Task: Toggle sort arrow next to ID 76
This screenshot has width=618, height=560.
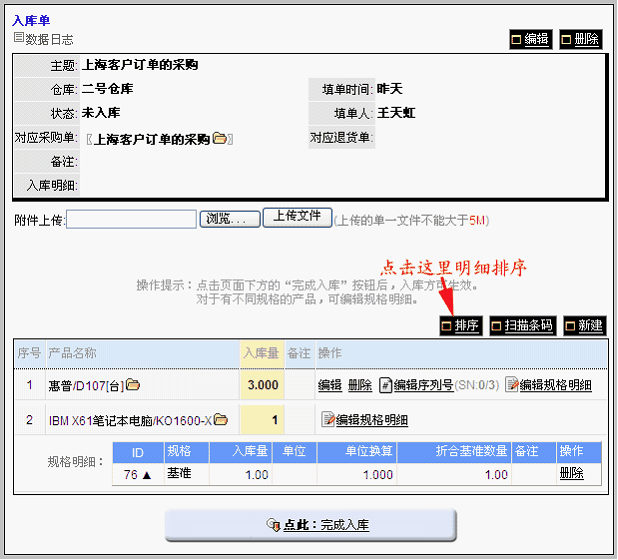Action: click(x=147, y=474)
